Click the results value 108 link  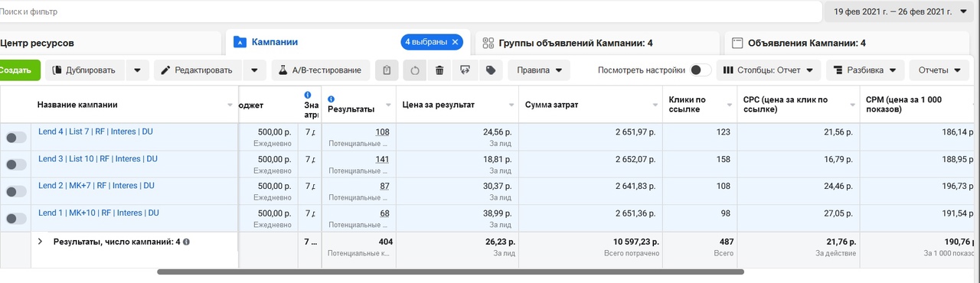[x=382, y=132]
